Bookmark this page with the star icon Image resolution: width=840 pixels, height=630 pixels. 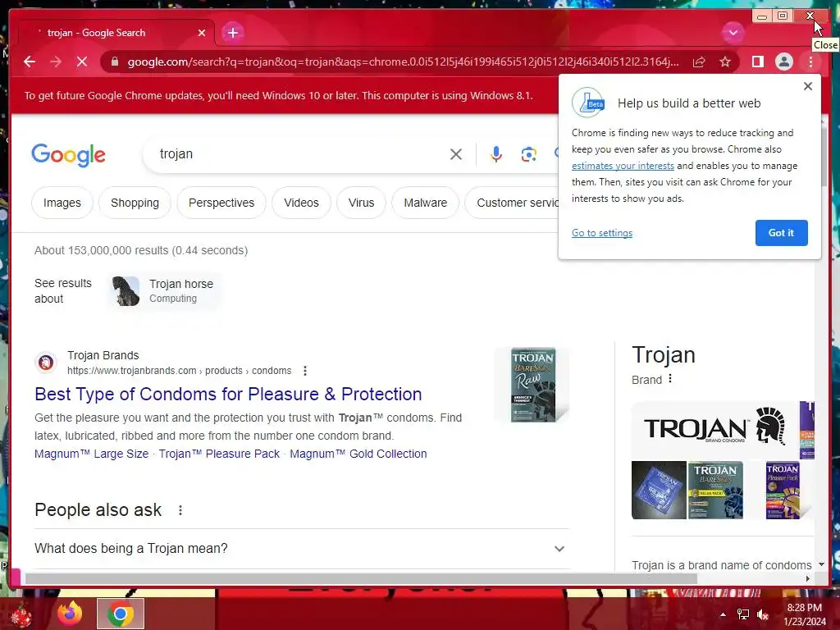point(725,62)
